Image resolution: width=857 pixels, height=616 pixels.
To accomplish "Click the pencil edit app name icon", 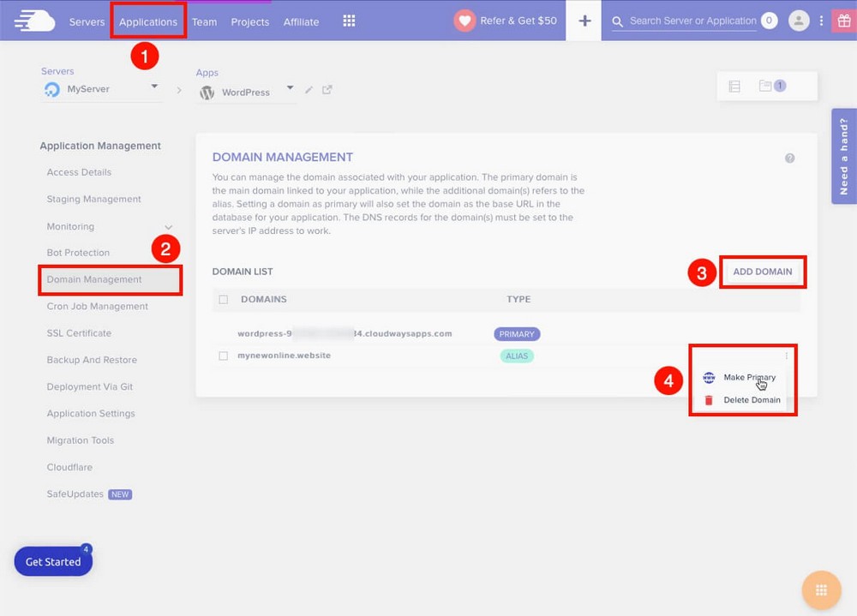I will 309,90.
